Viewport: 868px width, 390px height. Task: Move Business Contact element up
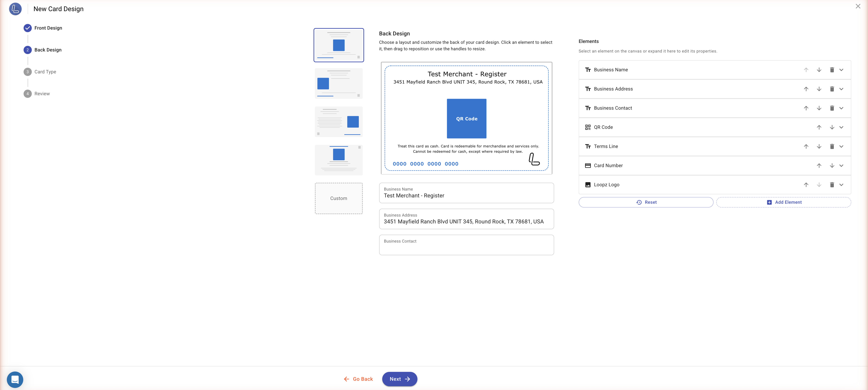[x=806, y=108]
